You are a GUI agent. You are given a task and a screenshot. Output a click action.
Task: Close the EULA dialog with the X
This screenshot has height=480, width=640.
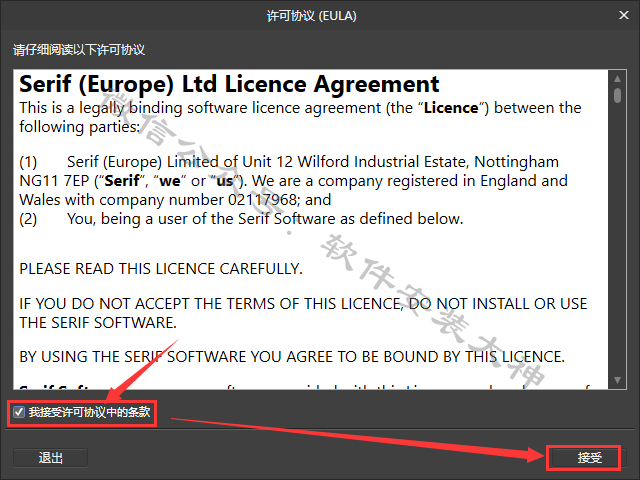[623, 16]
